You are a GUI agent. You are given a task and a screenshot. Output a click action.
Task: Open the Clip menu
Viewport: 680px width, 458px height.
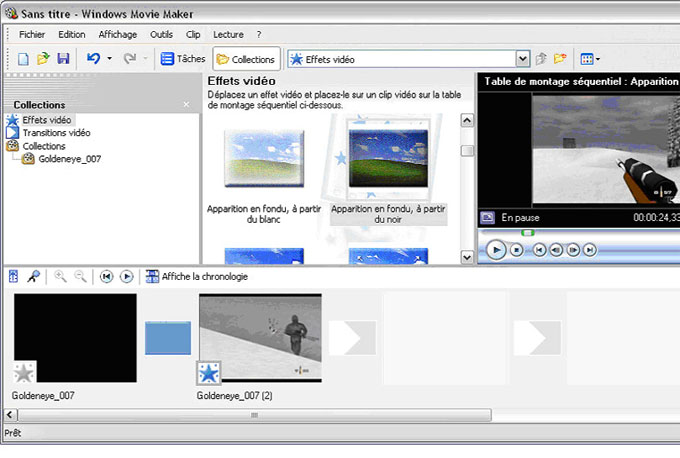(193, 34)
